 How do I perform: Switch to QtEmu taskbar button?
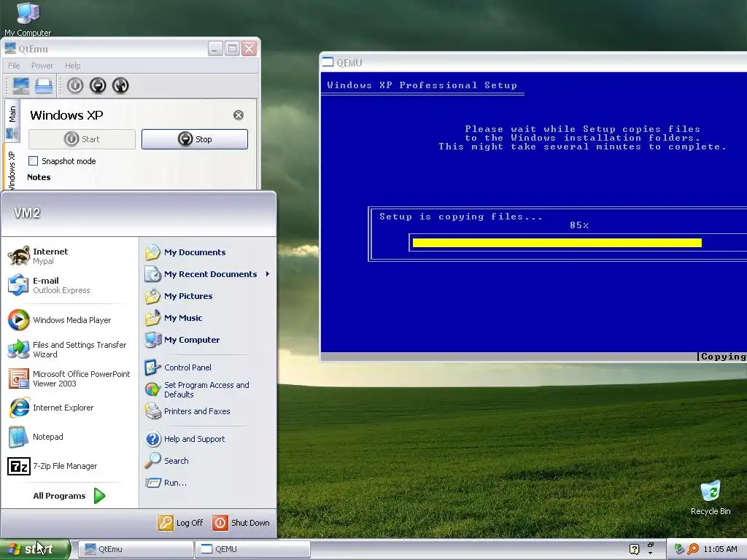135,549
